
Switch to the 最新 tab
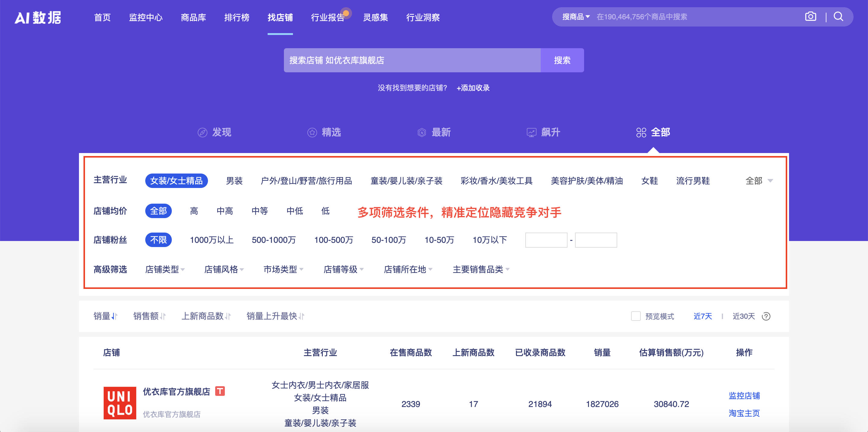[x=434, y=132]
